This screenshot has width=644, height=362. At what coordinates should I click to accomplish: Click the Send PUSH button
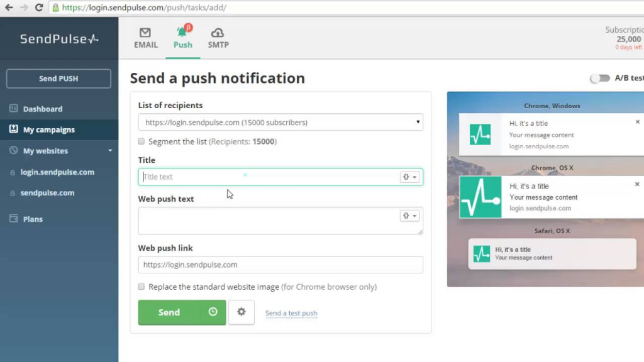58,79
